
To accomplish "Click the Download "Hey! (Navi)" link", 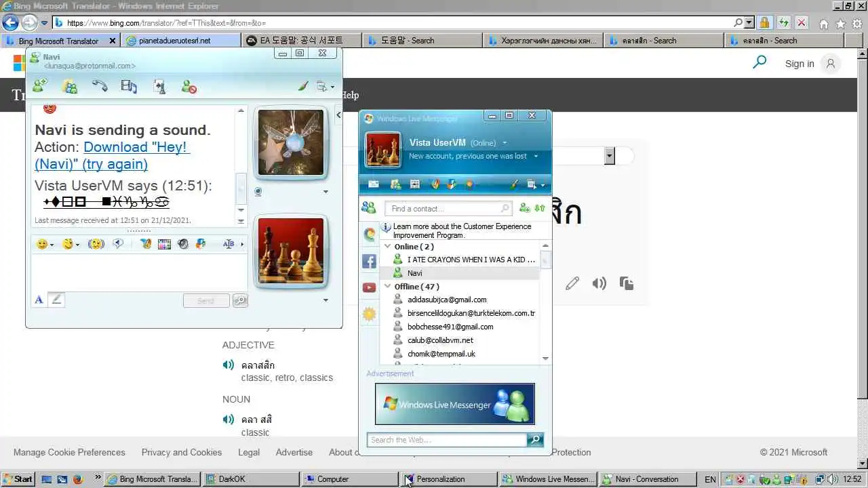I will coord(113,155).
